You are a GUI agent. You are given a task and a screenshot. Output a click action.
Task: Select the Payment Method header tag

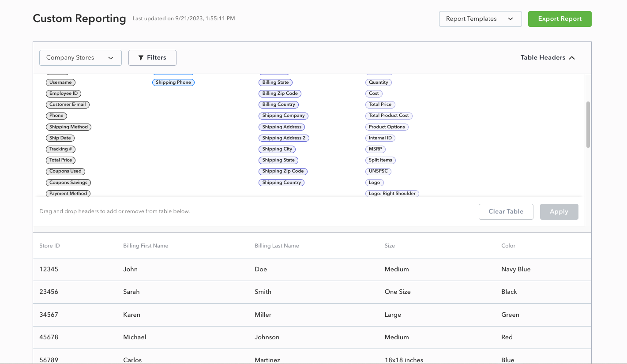(x=68, y=194)
